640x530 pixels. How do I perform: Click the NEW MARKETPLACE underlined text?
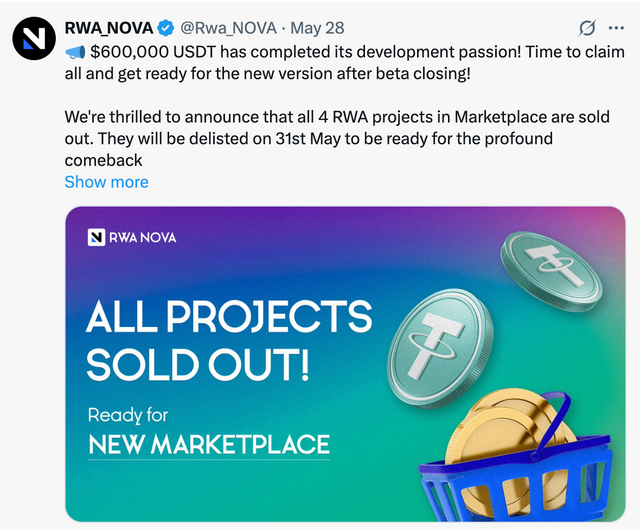click(x=209, y=444)
